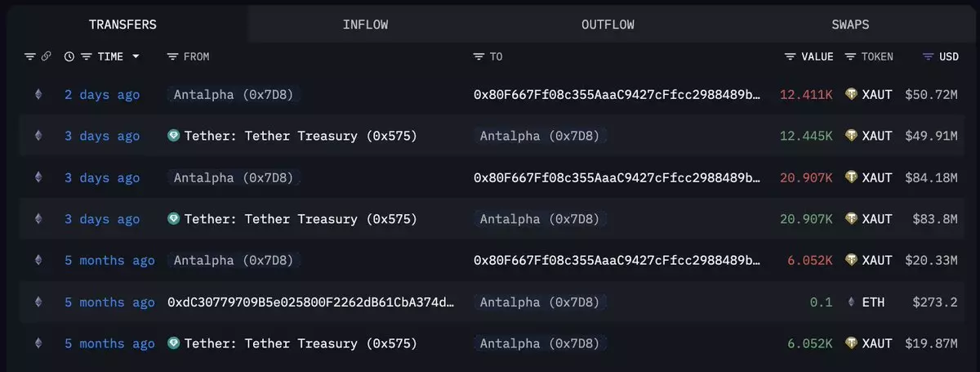Viewport: 980px width, 372px height.
Task: Switch to the OUTFLOW tab
Action: click(x=608, y=25)
